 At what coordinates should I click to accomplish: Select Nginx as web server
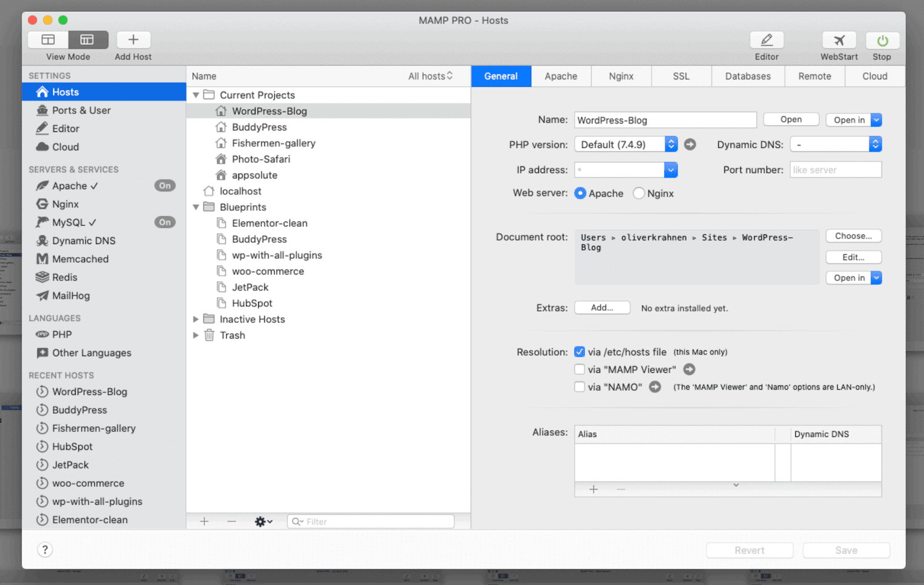pyautogui.click(x=639, y=194)
